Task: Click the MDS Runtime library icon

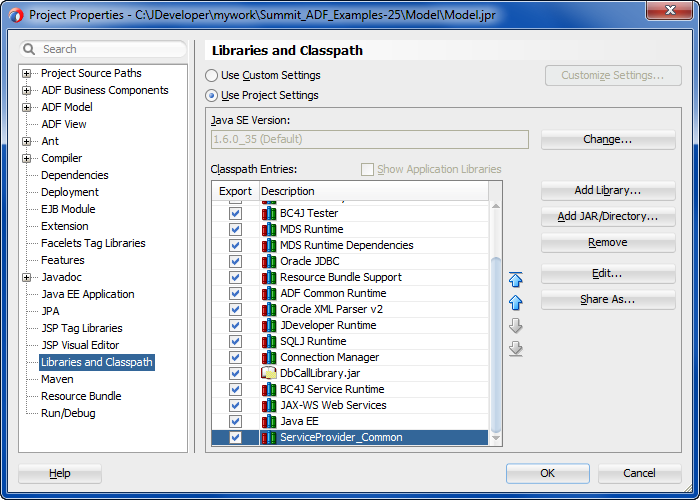Action: pos(269,229)
